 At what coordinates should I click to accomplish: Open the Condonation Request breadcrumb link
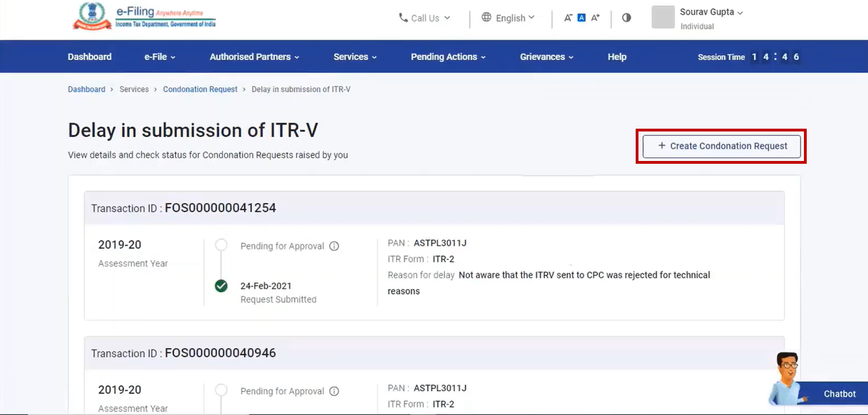tap(200, 89)
